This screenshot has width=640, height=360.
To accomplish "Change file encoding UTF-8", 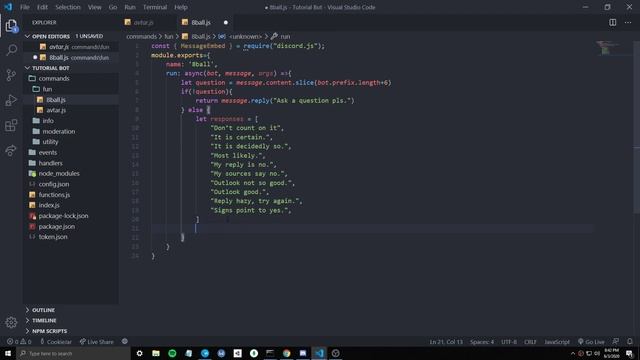I will [x=509, y=342].
